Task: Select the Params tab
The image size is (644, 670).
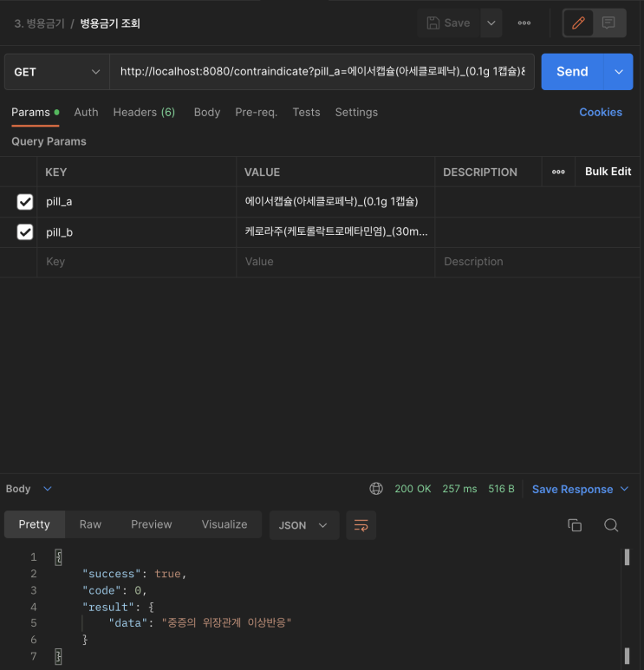Action: (35, 113)
